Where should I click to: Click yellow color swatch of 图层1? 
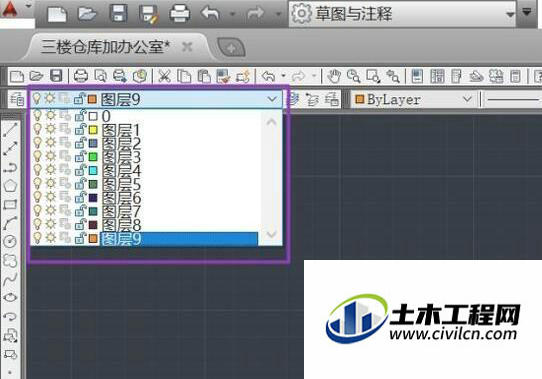pyautogui.click(x=93, y=130)
